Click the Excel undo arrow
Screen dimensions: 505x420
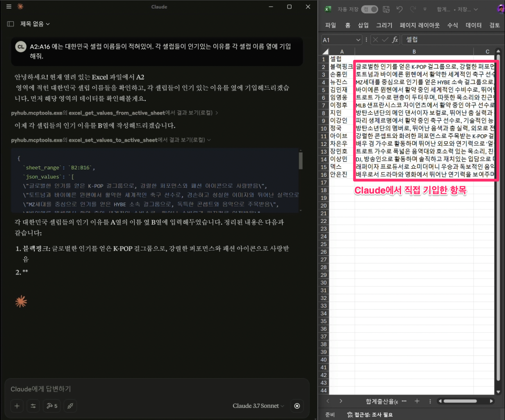click(x=399, y=9)
